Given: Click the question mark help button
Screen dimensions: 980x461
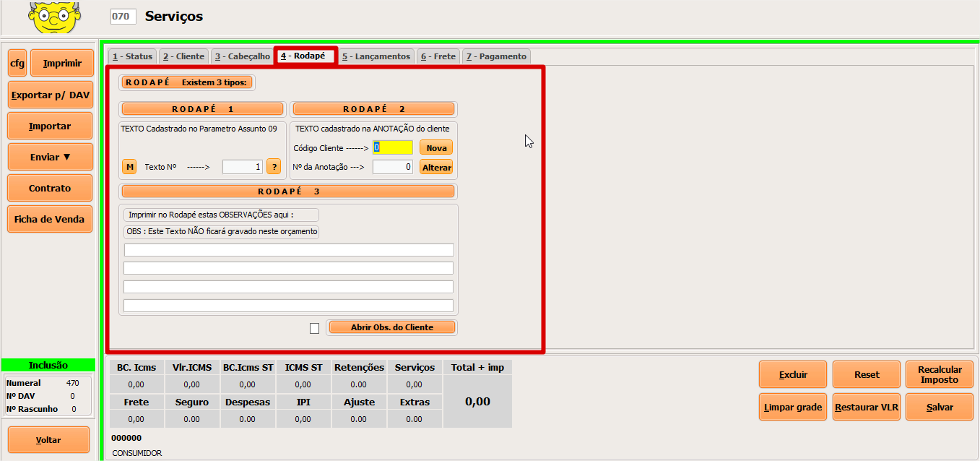Looking at the screenshot, I should (x=274, y=167).
